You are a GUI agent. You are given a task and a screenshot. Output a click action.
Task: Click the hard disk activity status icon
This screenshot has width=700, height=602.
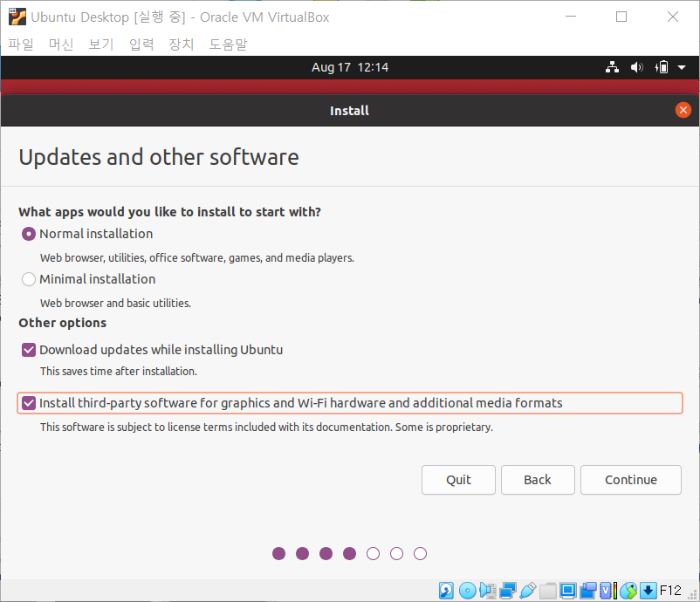click(446, 591)
